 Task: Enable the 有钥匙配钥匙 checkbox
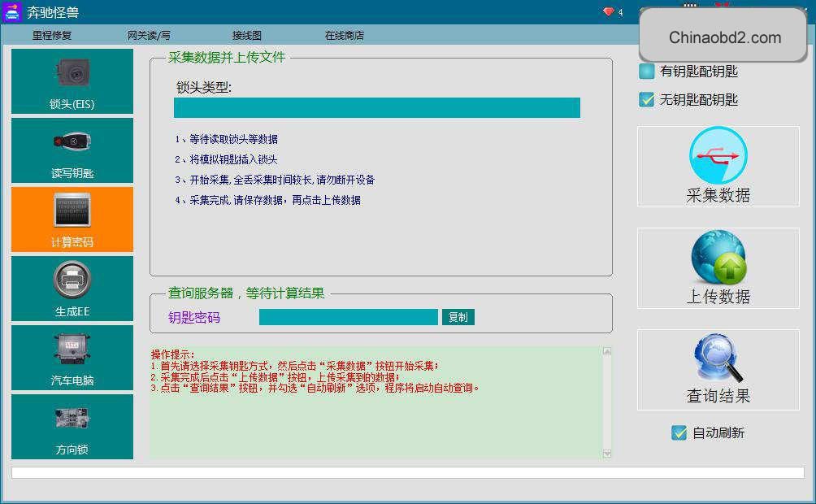click(646, 72)
